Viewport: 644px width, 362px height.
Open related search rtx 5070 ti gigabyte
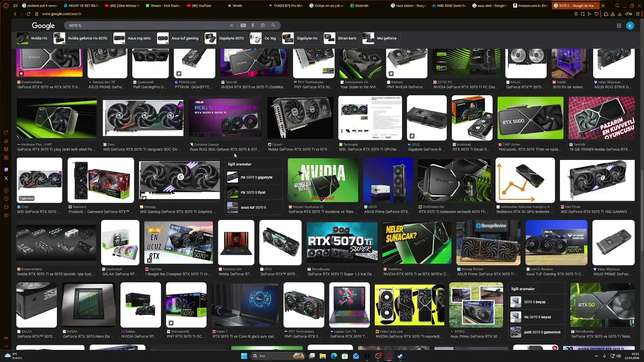coord(254,177)
